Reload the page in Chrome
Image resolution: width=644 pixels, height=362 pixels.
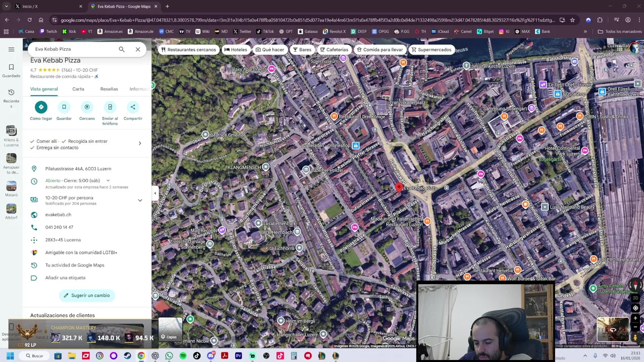30,20
